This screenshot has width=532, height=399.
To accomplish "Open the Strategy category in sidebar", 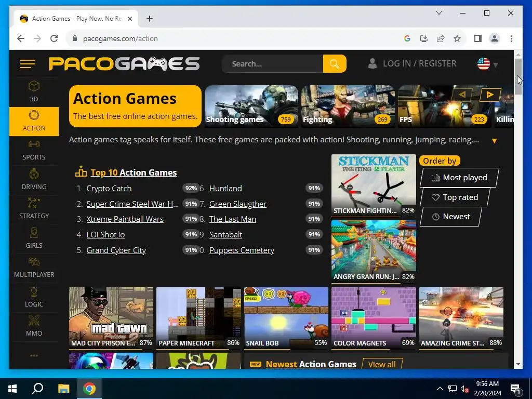I will 34,209.
